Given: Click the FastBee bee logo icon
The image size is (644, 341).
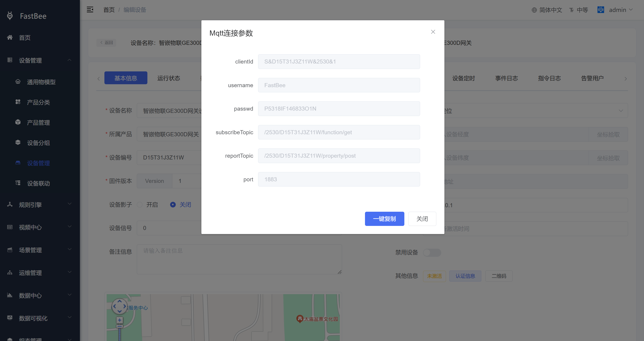Looking at the screenshot, I should (10, 16).
